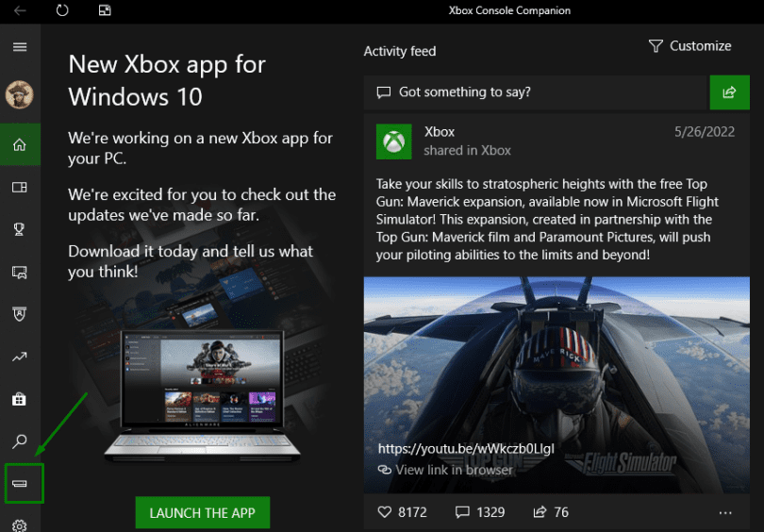Open the profile avatar in sidebar

20,94
